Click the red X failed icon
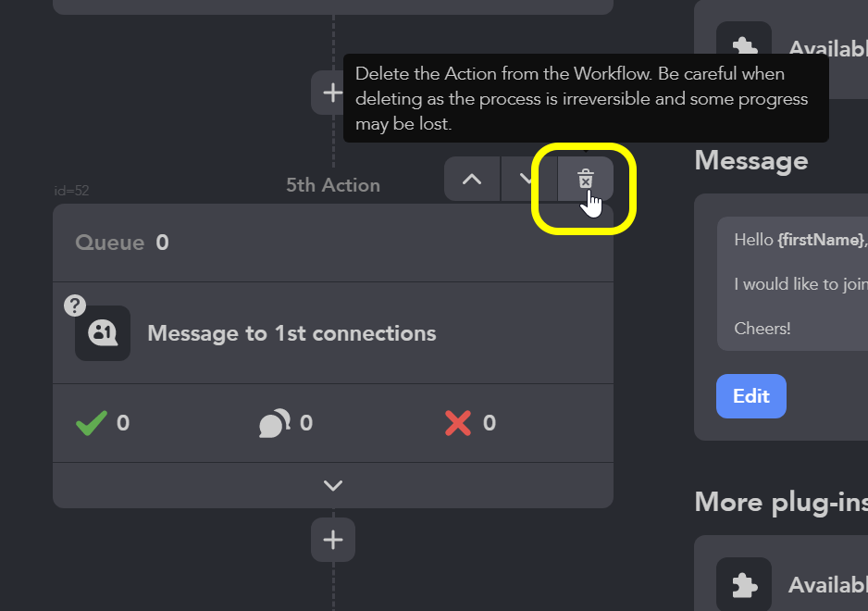The width and height of the screenshot is (868, 611). [458, 423]
